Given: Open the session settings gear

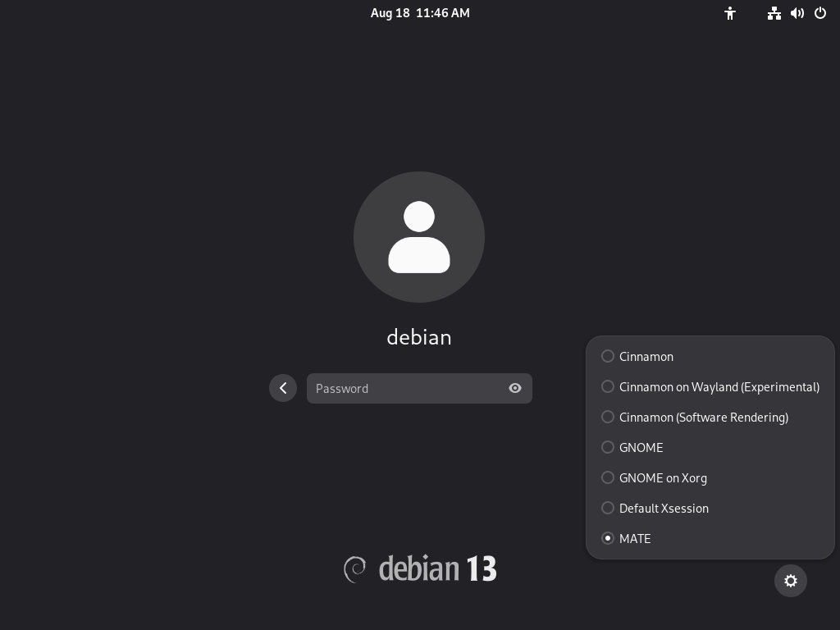Looking at the screenshot, I should (x=790, y=581).
